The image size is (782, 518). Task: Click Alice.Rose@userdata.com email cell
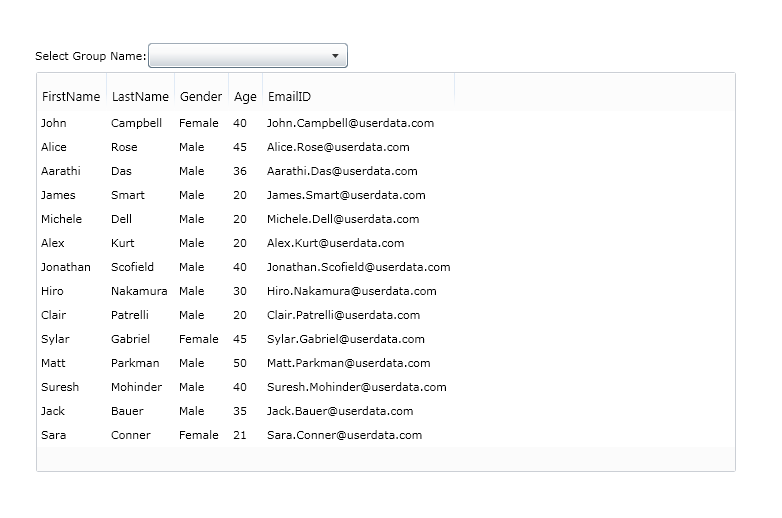coord(338,147)
